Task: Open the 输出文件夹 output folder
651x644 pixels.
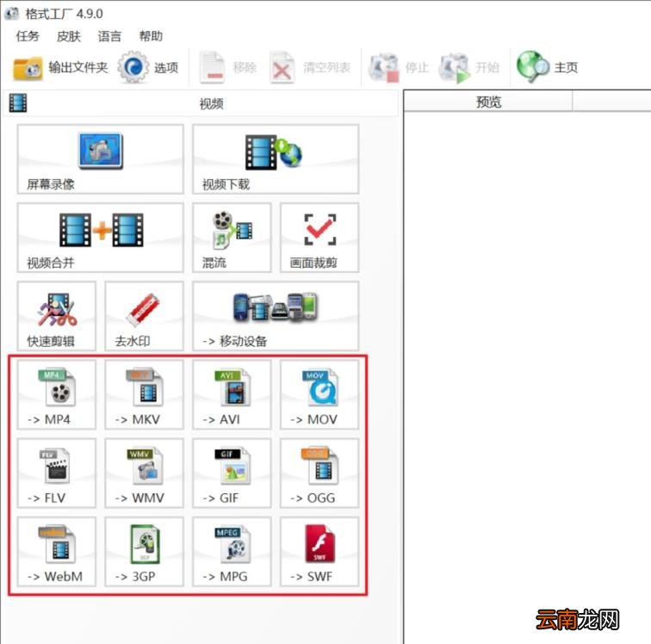Action: pyautogui.click(x=60, y=67)
